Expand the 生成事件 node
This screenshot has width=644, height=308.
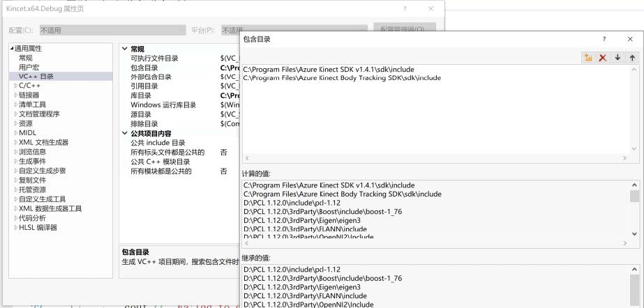click(16, 161)
